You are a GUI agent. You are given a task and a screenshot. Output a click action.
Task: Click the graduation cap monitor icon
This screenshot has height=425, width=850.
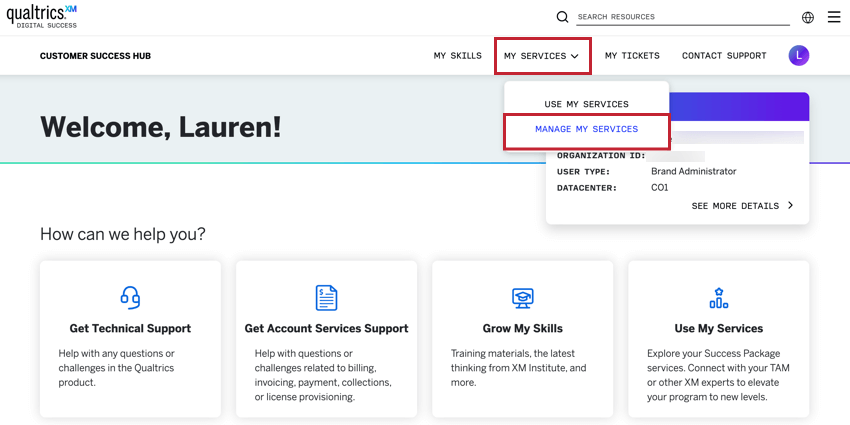pyautogui.click(x=523, y=298)
